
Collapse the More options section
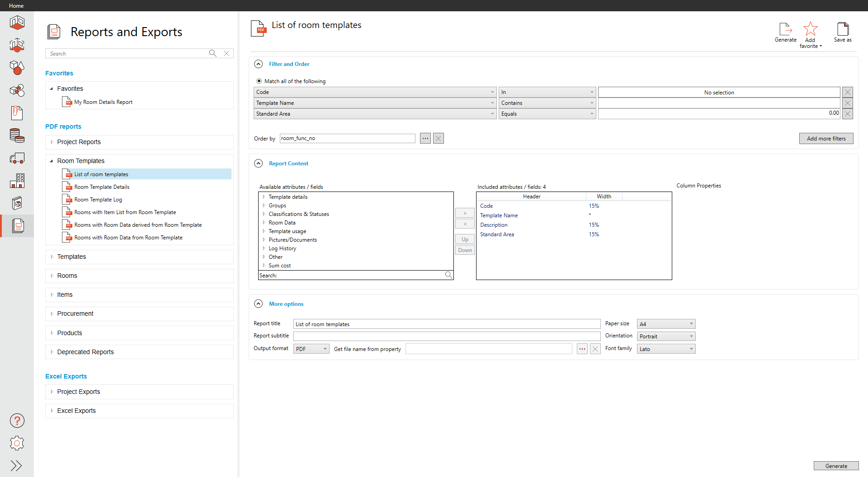258,304
